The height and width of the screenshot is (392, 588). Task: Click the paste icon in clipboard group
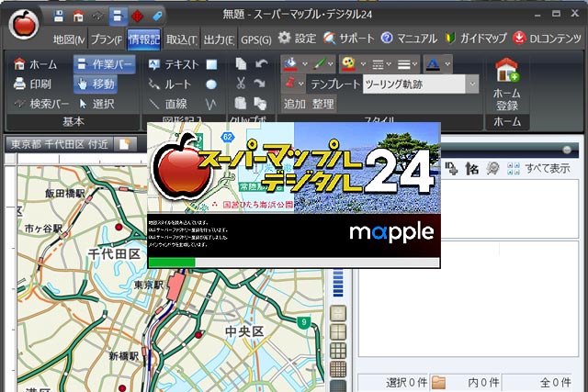pyautogui.click(x=241, y=103)
